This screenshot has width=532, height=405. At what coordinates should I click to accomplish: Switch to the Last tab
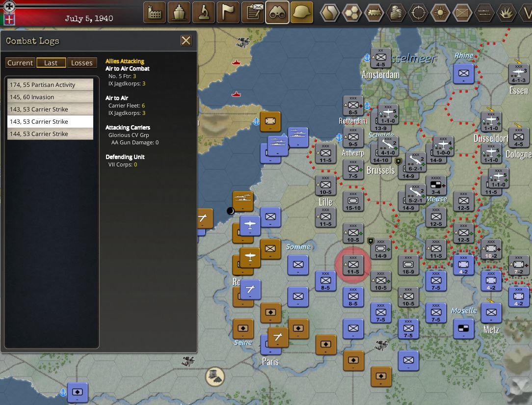51,63
